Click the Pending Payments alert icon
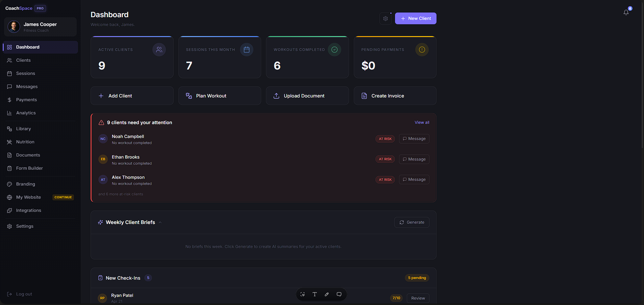Viewport: 644px width, 305px height. 422,50
